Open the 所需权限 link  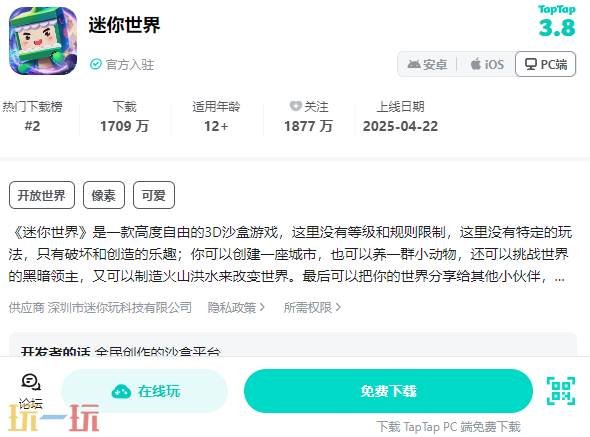click(312, 308)
